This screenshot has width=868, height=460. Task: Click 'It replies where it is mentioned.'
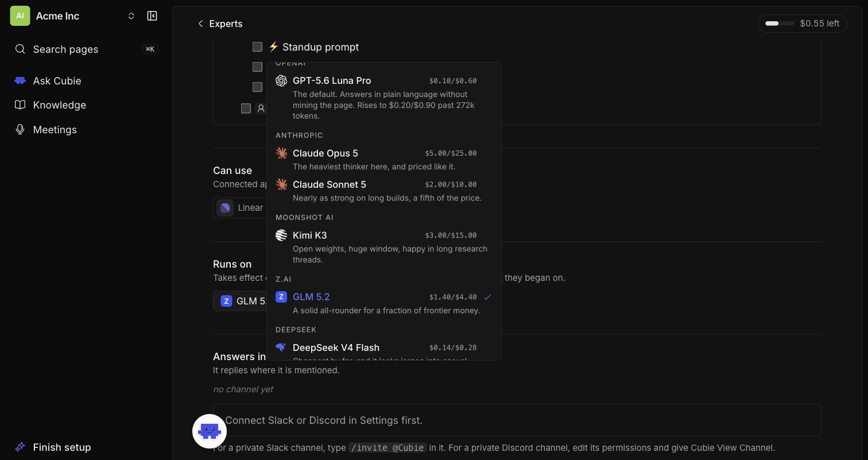tap(276, 370)
